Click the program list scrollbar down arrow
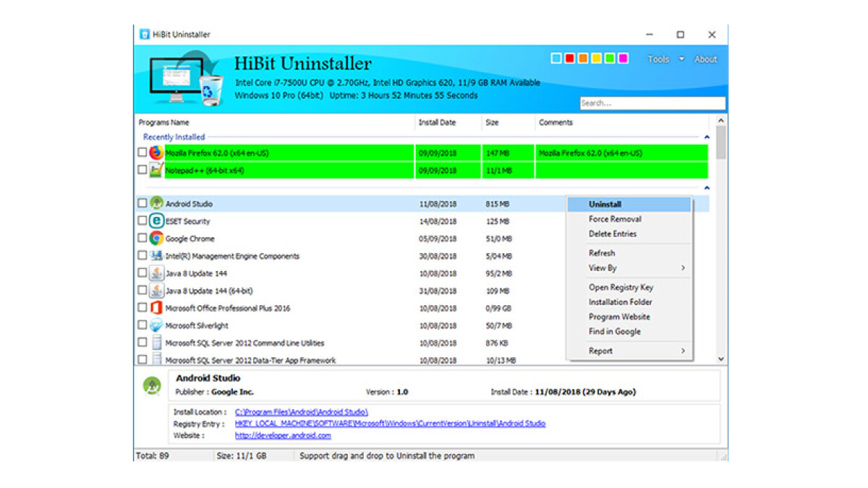This screenshot has height=488, width=868. [720, 359]
